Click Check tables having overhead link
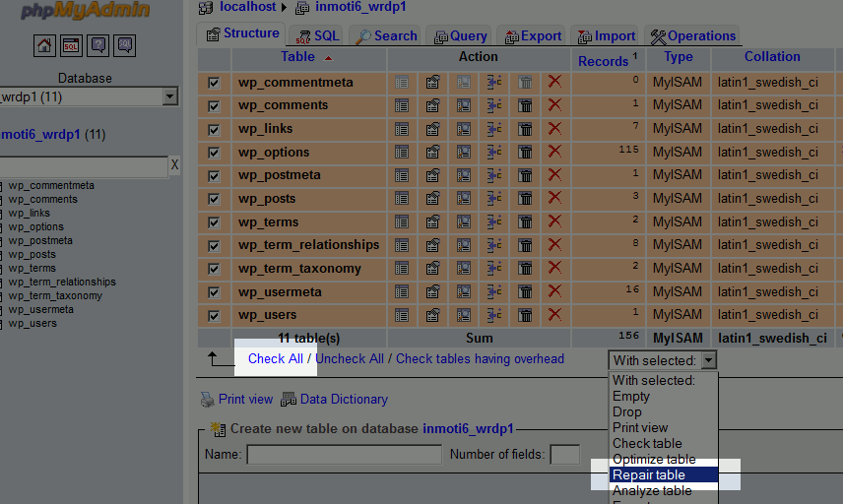This screenshot has height=504, width=843. (x=481, y=359)
